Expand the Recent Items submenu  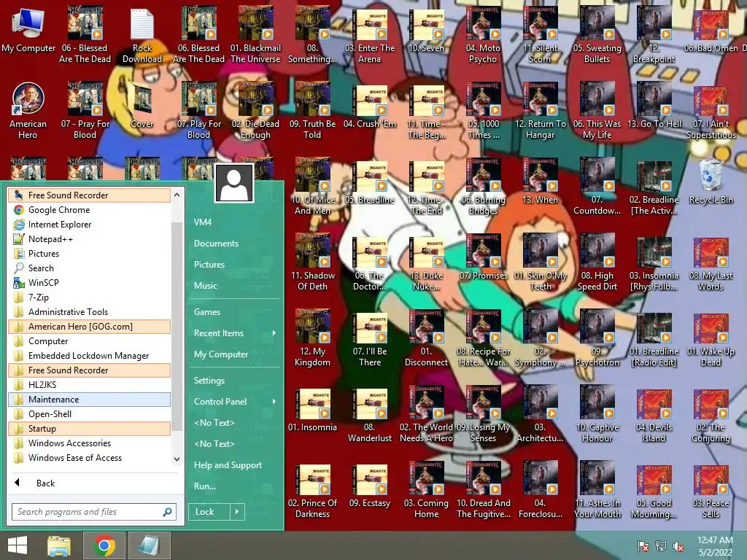coord(234,333)
